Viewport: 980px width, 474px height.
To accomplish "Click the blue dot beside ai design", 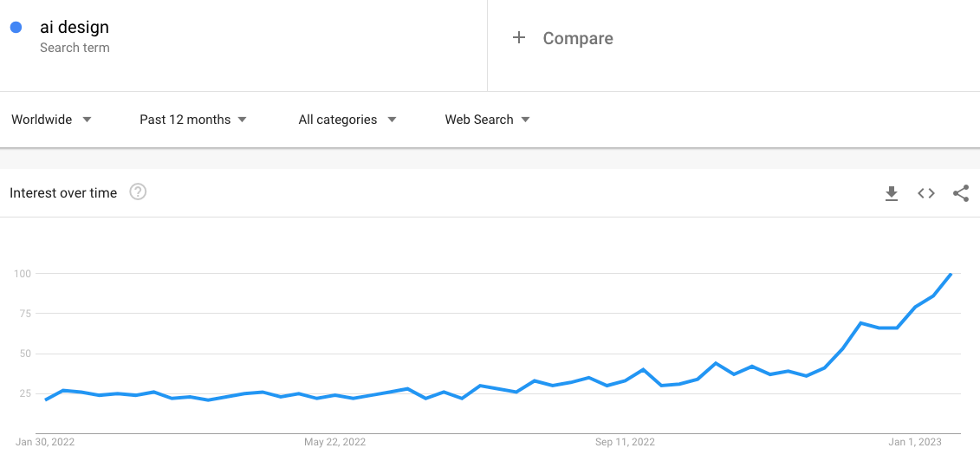I will click(x=16, y=28).
